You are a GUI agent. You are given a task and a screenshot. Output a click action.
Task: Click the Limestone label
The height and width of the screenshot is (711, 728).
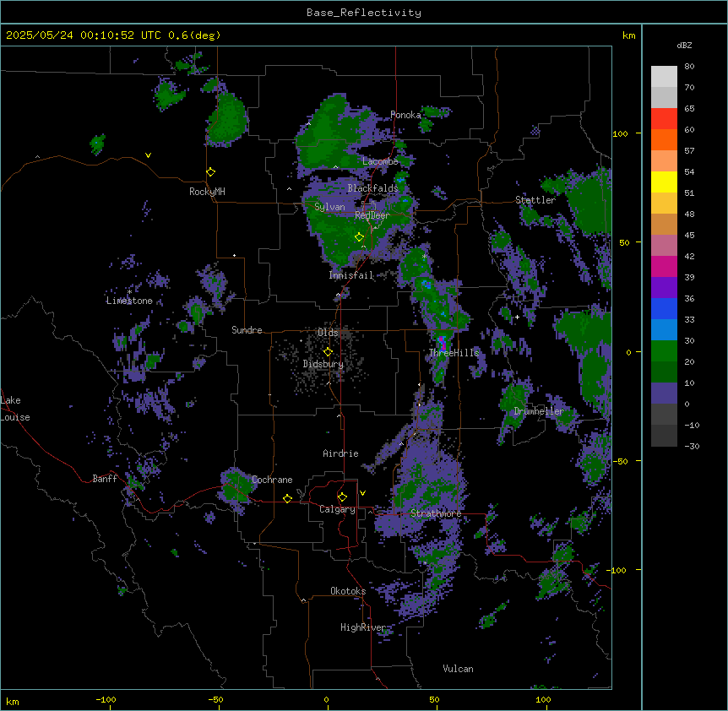click(129, 301)
